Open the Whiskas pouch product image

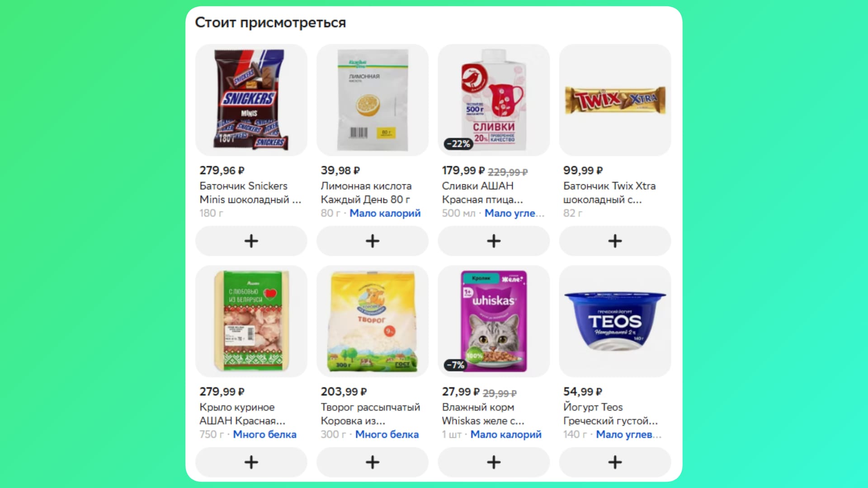pos(494,321)
